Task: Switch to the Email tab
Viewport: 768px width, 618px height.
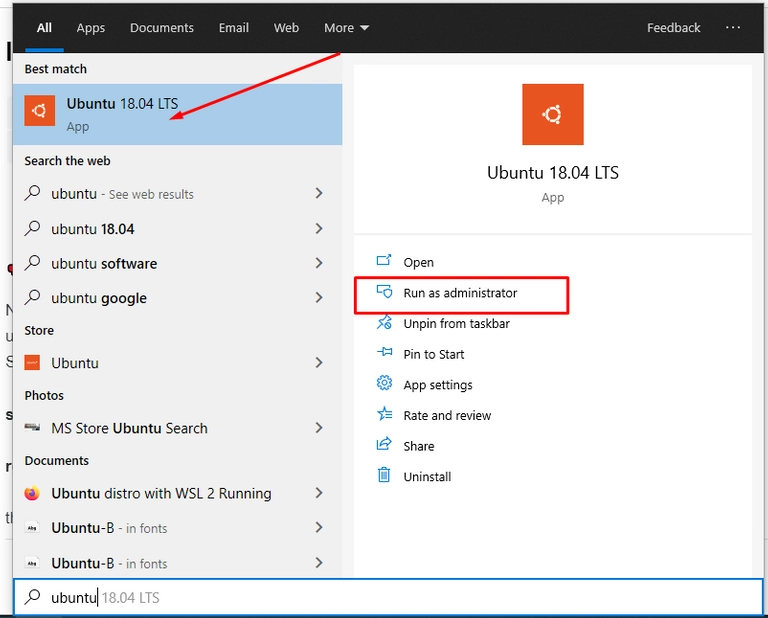Action: click(x=234, y=28)
